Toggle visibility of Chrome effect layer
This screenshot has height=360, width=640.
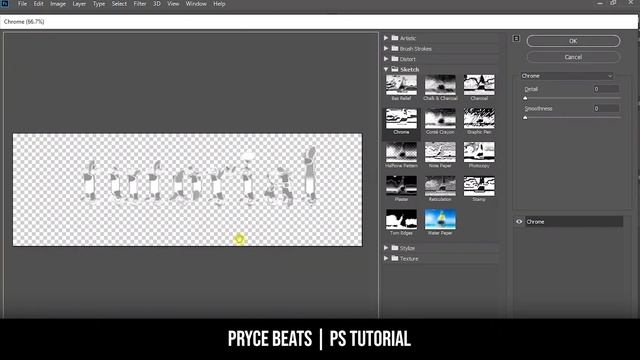pyautogui.click(x=519, y=222)
